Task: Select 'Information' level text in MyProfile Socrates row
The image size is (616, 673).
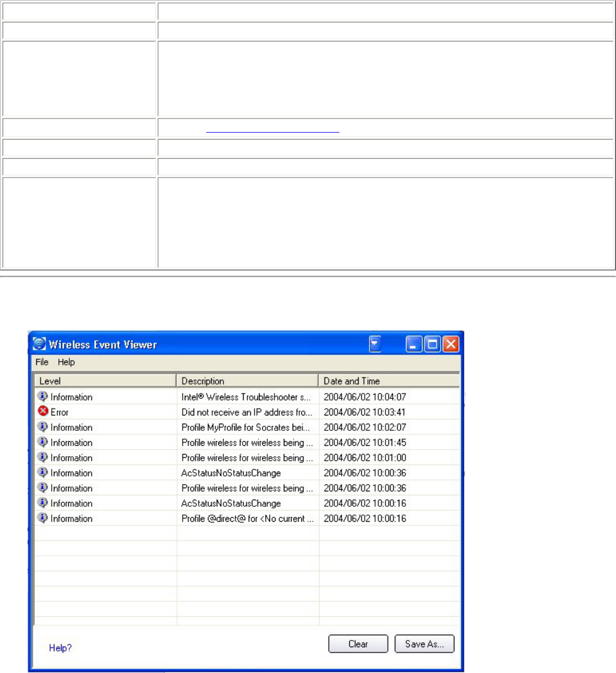Action: tap(71, 427)
